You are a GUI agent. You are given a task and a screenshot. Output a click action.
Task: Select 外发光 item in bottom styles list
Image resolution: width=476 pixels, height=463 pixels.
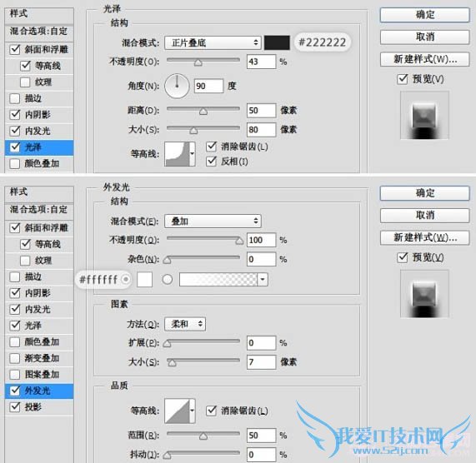click(x=39, y=391)
